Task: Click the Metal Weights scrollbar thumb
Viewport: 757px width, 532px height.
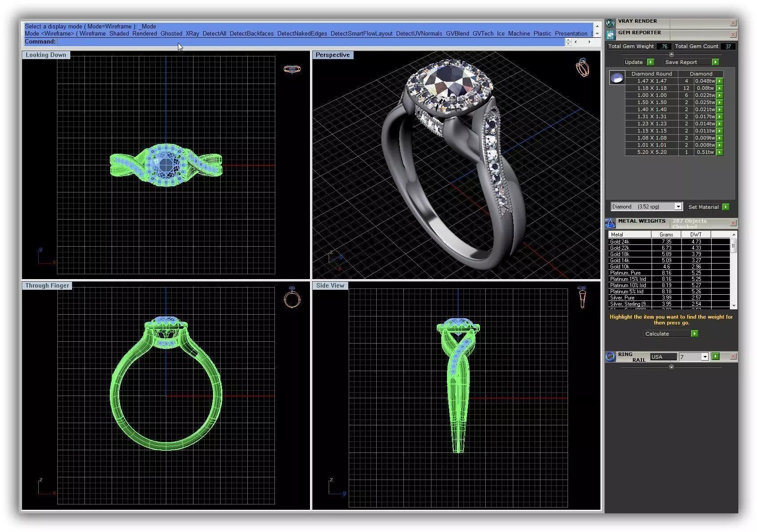Action: (733, 246)
